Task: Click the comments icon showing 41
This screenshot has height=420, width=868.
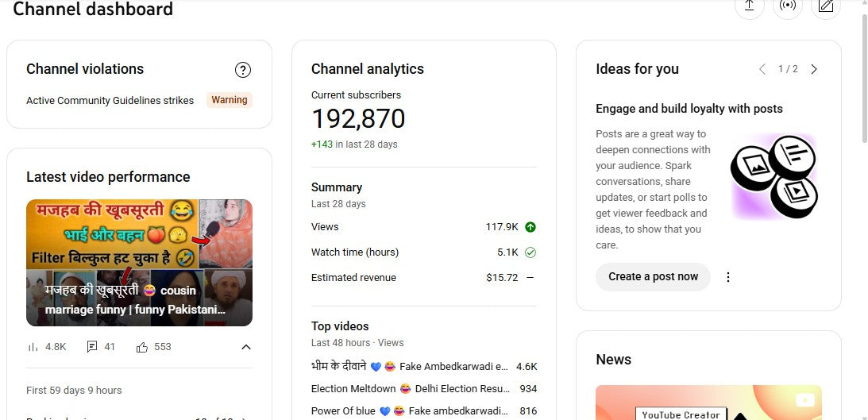Action: click(92, 347)
